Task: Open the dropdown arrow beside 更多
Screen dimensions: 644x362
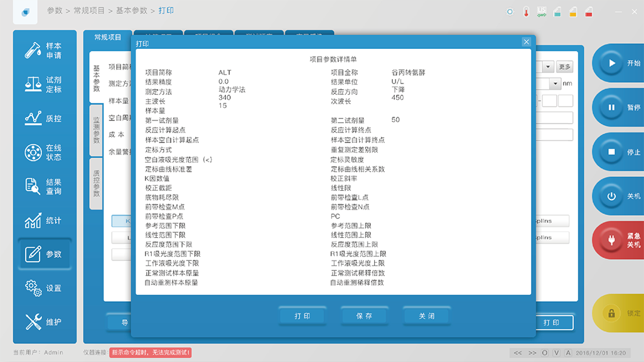Action: point(548,67)
